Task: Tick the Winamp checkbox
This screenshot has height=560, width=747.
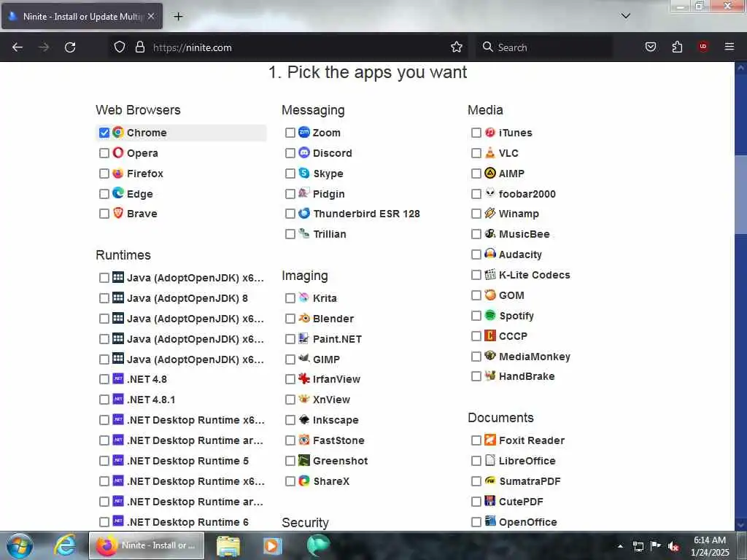Action: pos(476,214)
